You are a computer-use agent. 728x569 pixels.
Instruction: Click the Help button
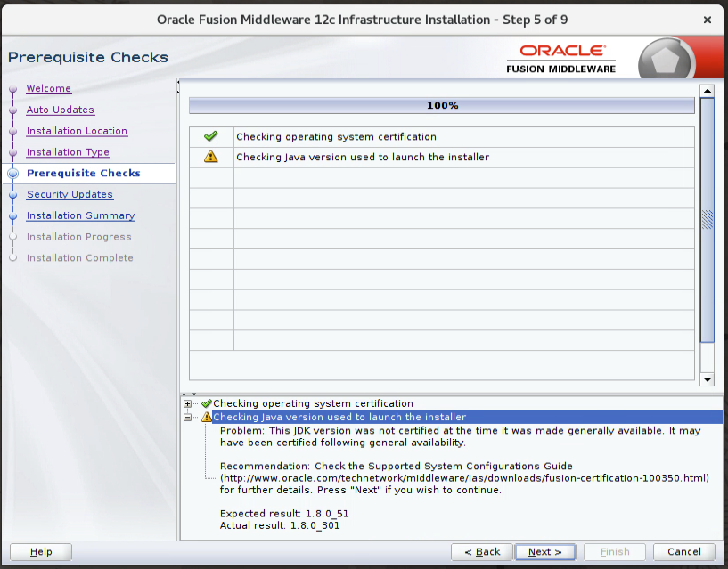[x=41, y=552]
